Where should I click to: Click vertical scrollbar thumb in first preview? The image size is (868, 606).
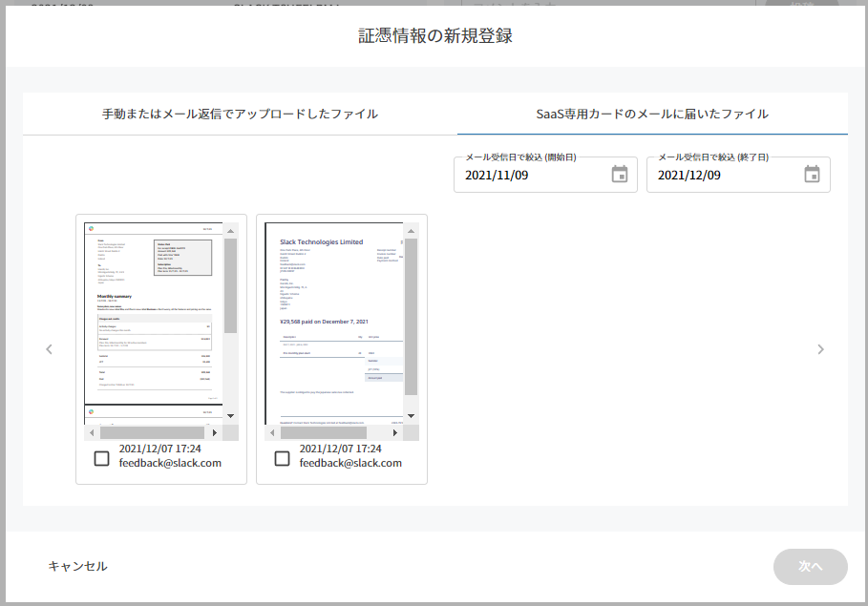pyautogui.click(x=231, y=285)
